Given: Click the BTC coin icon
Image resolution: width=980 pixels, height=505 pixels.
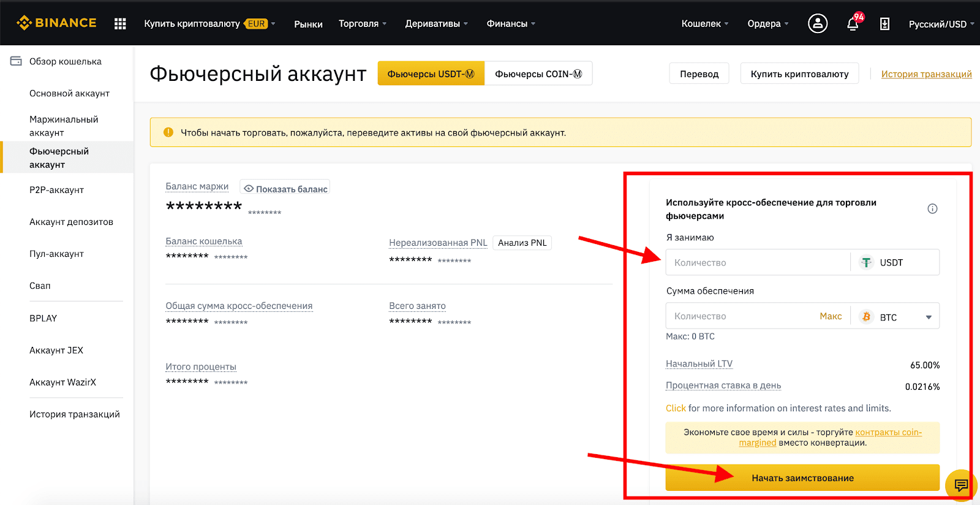Looking at the screenshot, I should (x=866, y=317).
